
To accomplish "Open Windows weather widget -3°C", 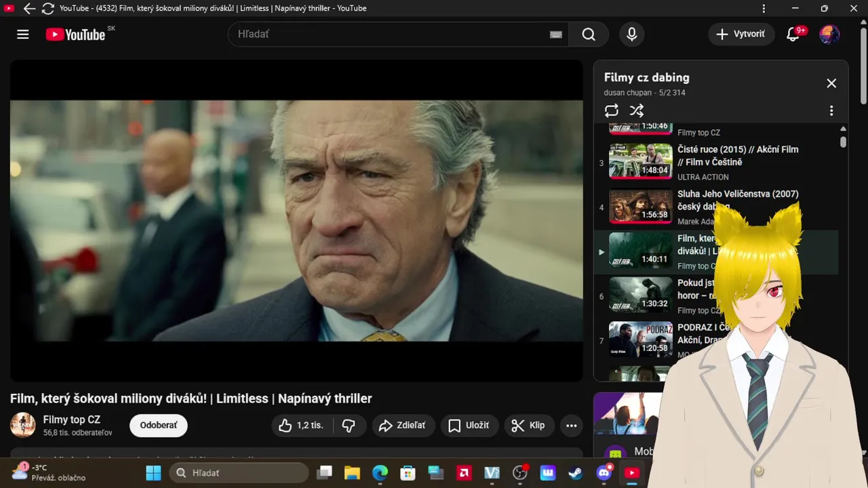I will tap(49, 472).
